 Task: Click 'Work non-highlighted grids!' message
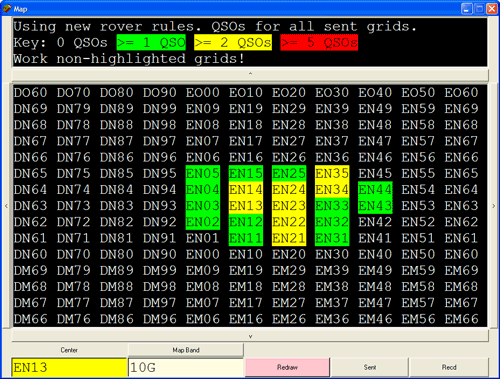tap(129, 59)
